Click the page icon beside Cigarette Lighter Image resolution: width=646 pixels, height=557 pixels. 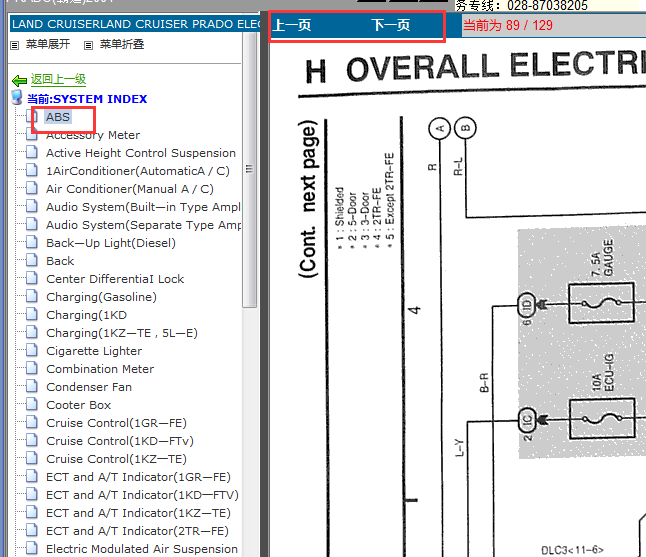tap(32, 350)
